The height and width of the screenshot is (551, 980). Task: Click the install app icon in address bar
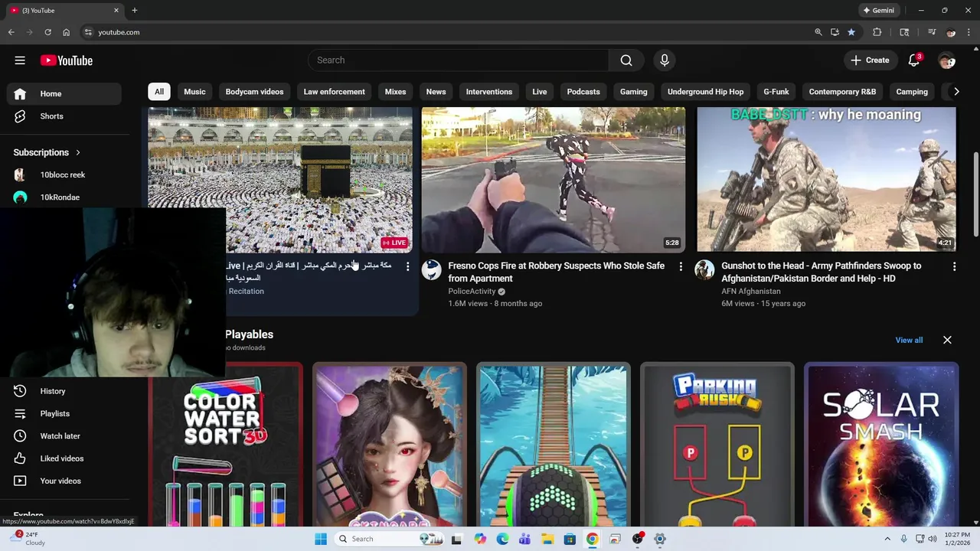[835, 32]
